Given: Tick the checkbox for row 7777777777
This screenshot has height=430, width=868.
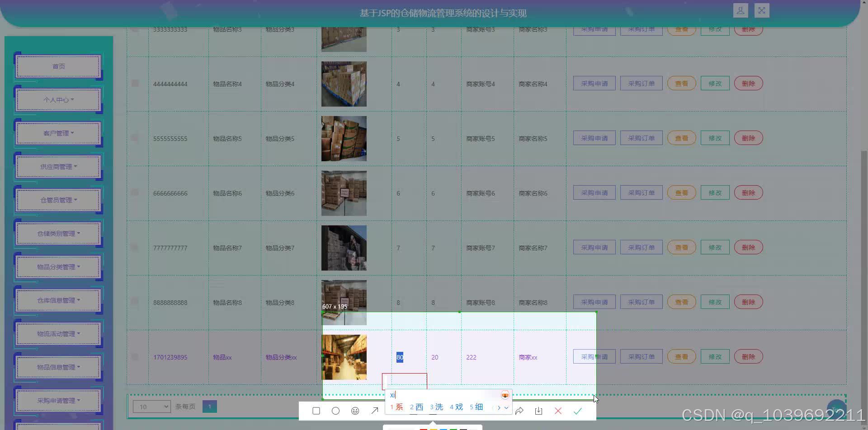Looking at the screenshot, I should [x=135, y=247].
